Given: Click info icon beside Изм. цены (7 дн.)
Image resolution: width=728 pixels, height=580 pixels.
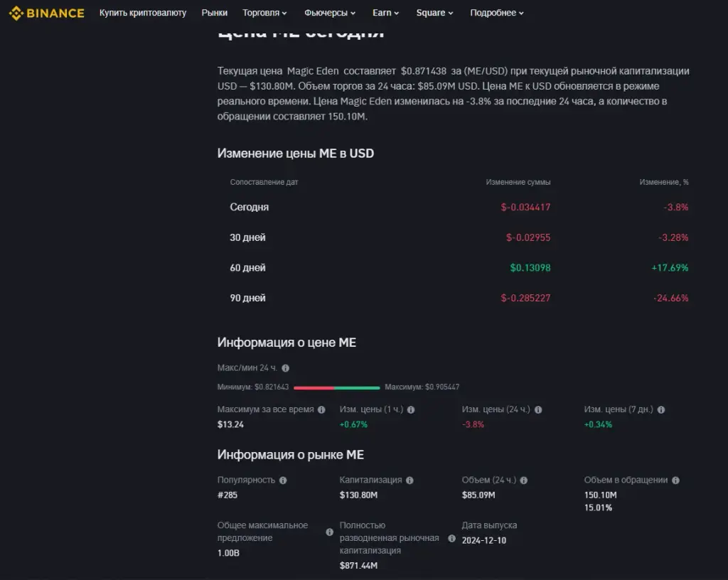Looking at the screenshot, I should [x=661, y=409].
